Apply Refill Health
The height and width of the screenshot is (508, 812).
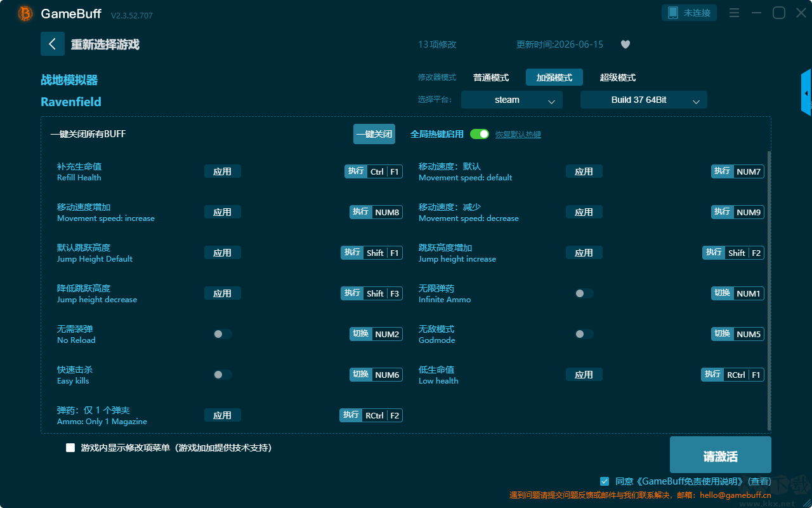coord(222,171)
